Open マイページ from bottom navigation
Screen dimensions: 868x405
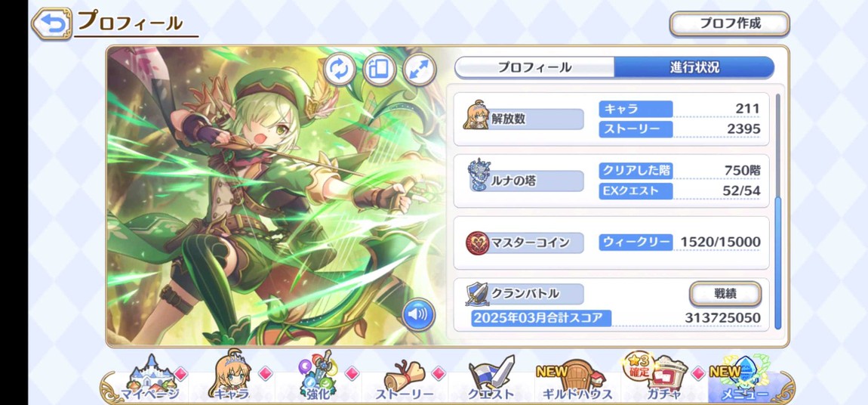[150, 379]
